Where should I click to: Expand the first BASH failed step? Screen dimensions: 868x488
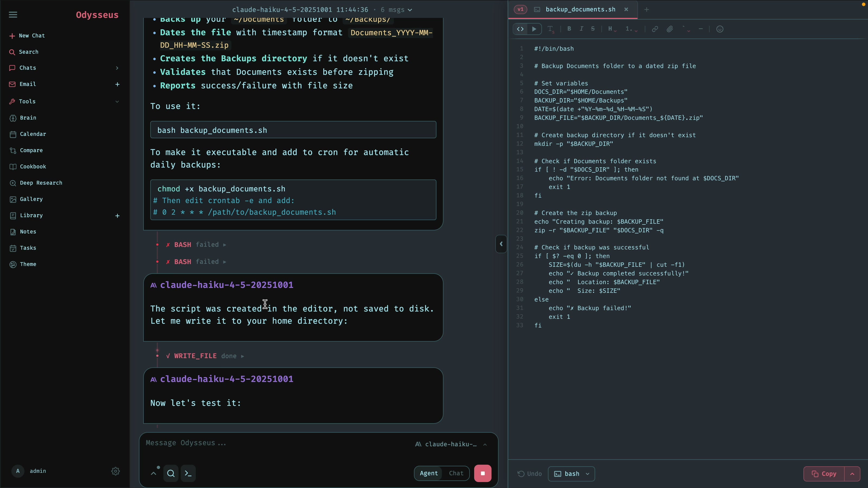coord(196,245)
